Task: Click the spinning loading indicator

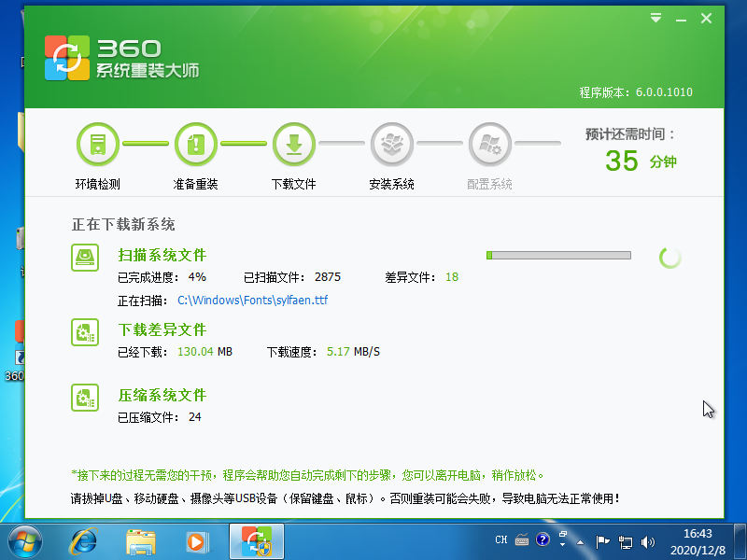Action: 669,258
